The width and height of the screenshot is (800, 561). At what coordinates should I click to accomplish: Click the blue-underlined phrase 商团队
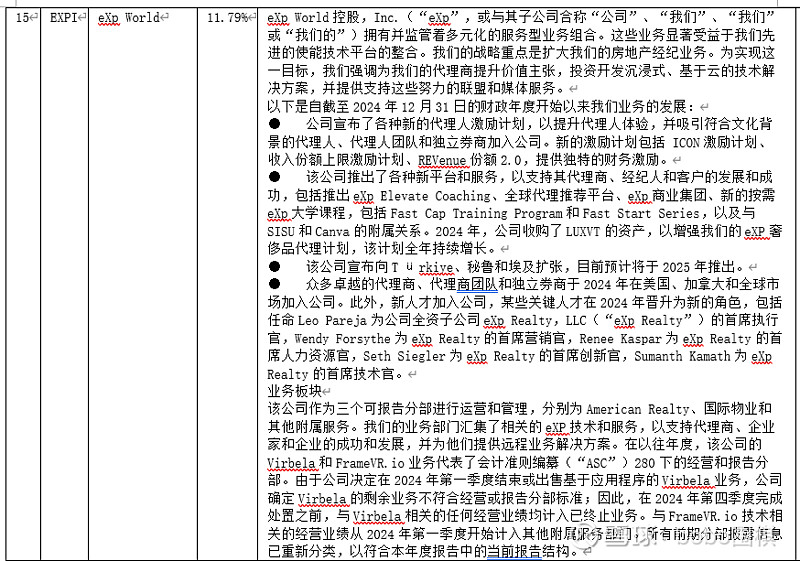click(x=477, y=284)
